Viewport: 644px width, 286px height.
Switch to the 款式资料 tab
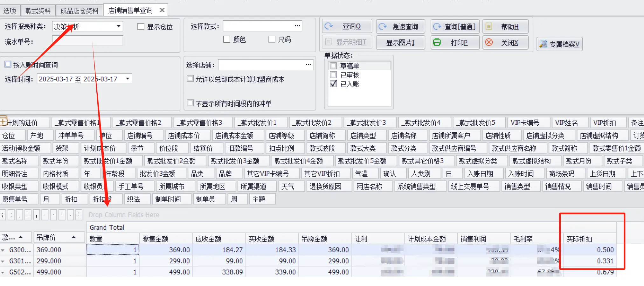pyautogui.click(x=38, y=11)
